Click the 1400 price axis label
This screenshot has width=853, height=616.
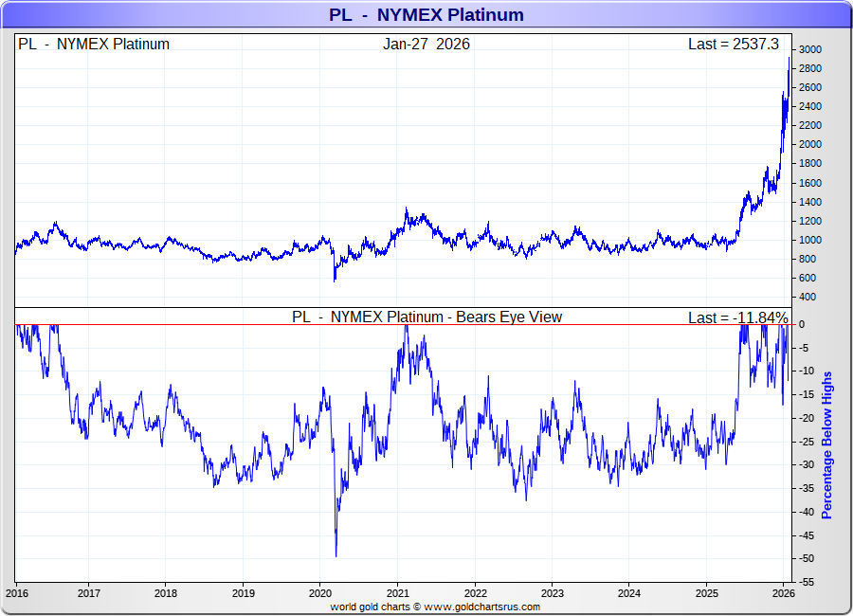(x=809, y=202)
